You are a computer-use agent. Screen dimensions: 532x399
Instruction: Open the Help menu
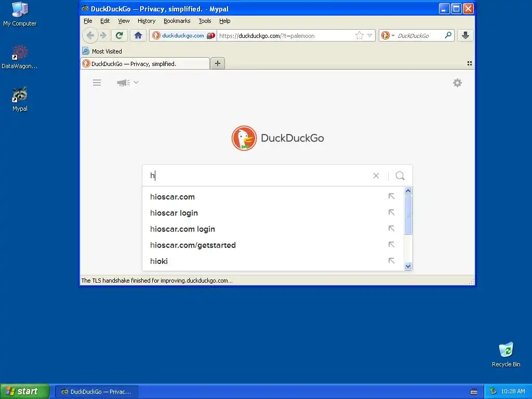(224, 21)
